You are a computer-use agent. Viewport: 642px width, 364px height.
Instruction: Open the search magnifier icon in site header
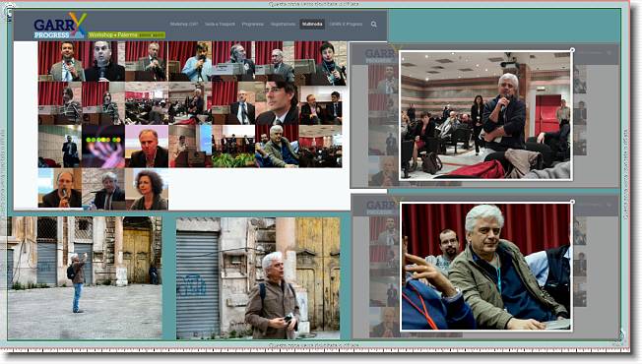(374, 25)
